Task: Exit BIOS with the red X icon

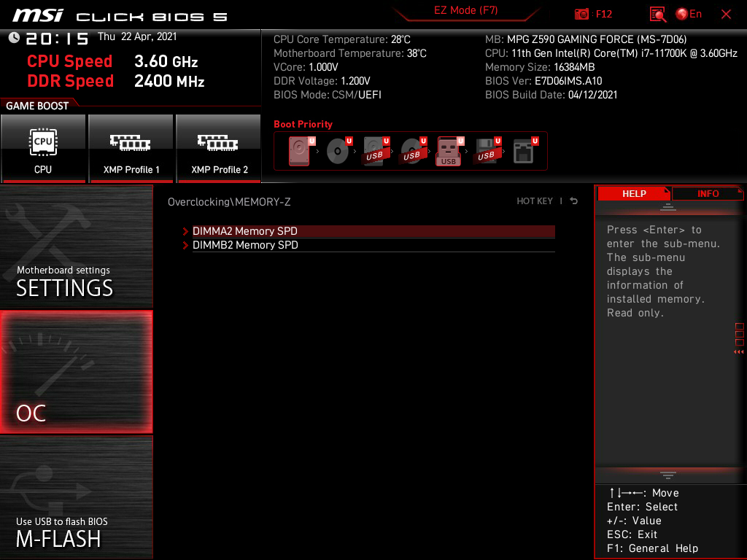Action: pos(726,15)
